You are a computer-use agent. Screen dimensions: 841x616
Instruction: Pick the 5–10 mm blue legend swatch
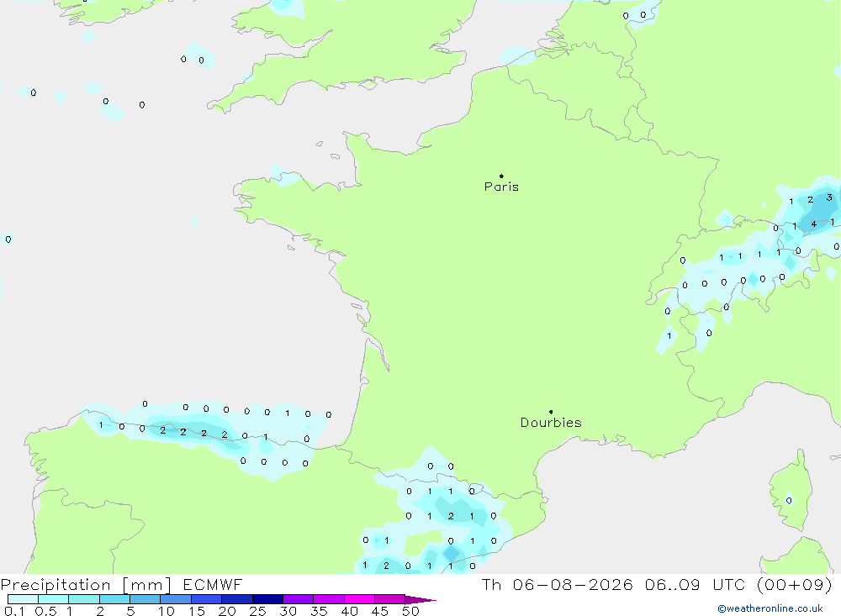pos(145,599)
